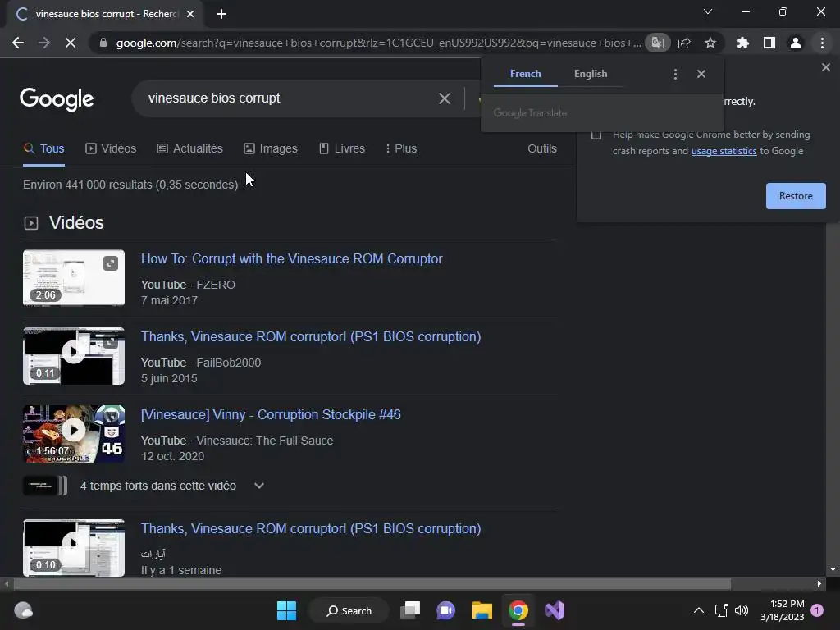Open new tab with plus icon
This screenshot has height=630, width=840.
point(221,14)
